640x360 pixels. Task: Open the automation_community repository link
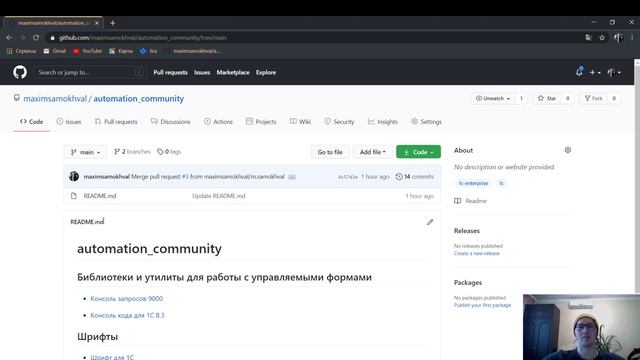coord(139,98)
